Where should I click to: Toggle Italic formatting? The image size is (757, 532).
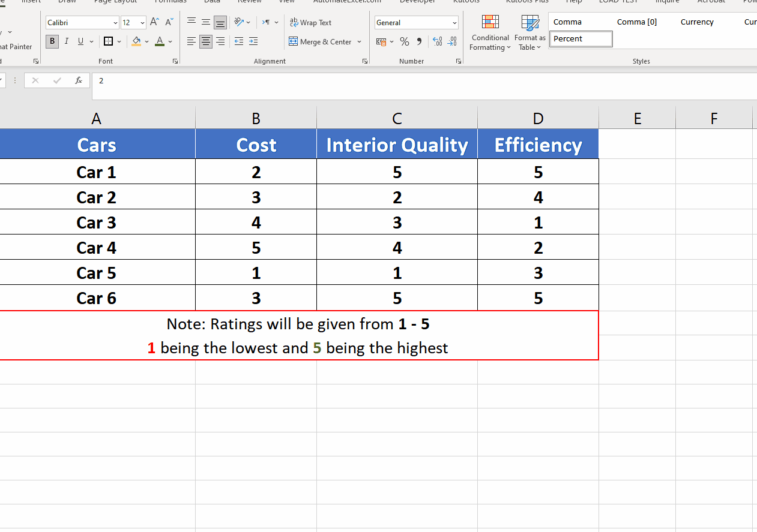[x=66, y=41]
